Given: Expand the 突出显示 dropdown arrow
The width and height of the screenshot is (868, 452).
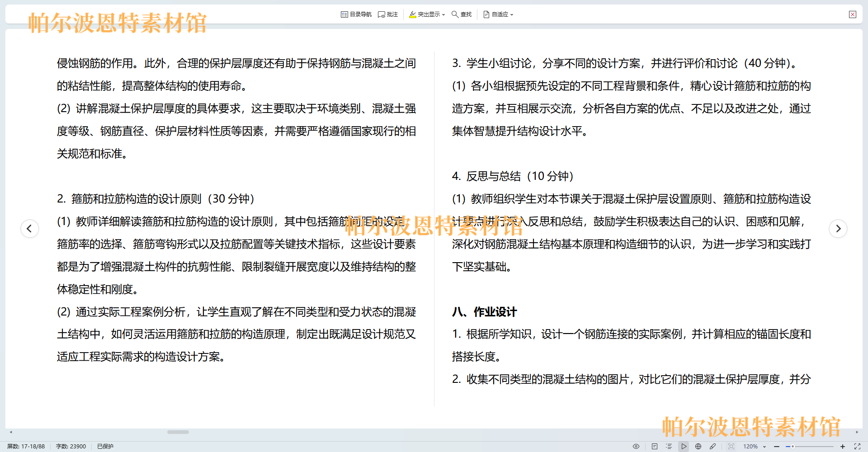Looking at the screenshot, I should point(443,14).
